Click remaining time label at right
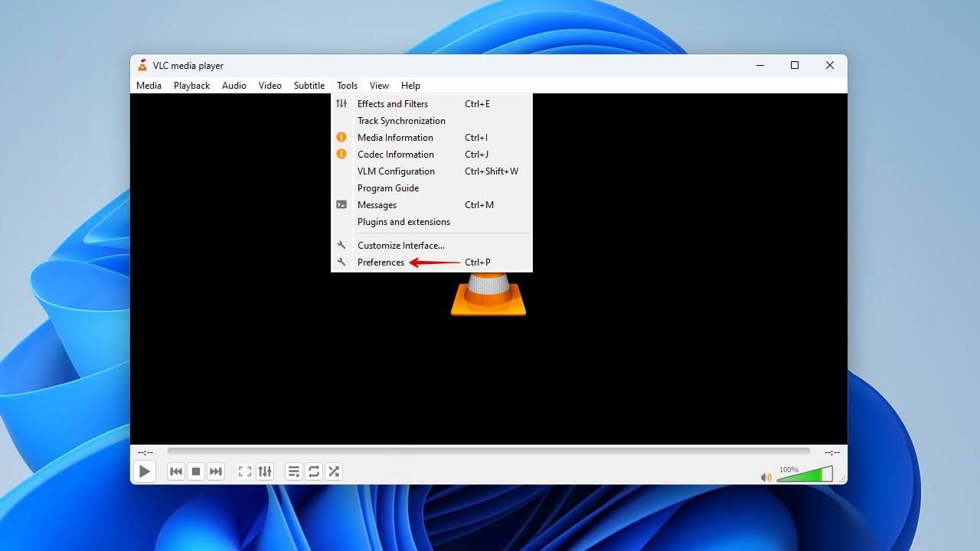Screen dimensions: 980x551 (832, 452)
